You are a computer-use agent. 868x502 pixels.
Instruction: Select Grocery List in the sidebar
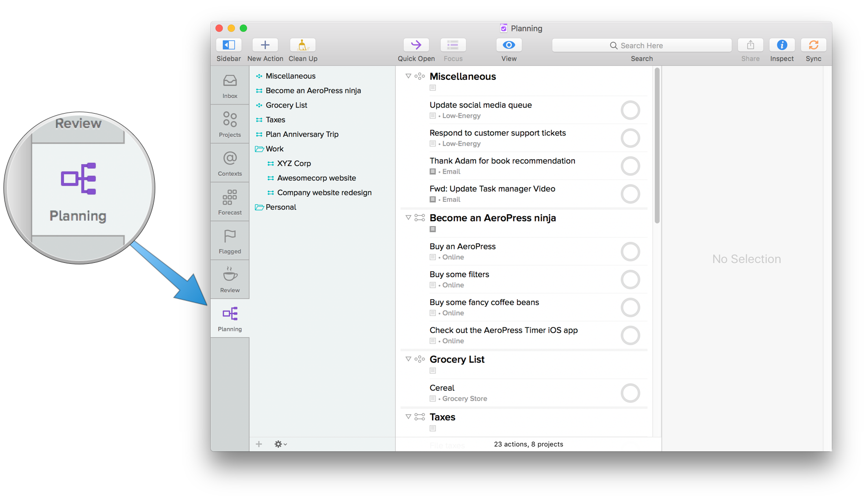point(287,105)
